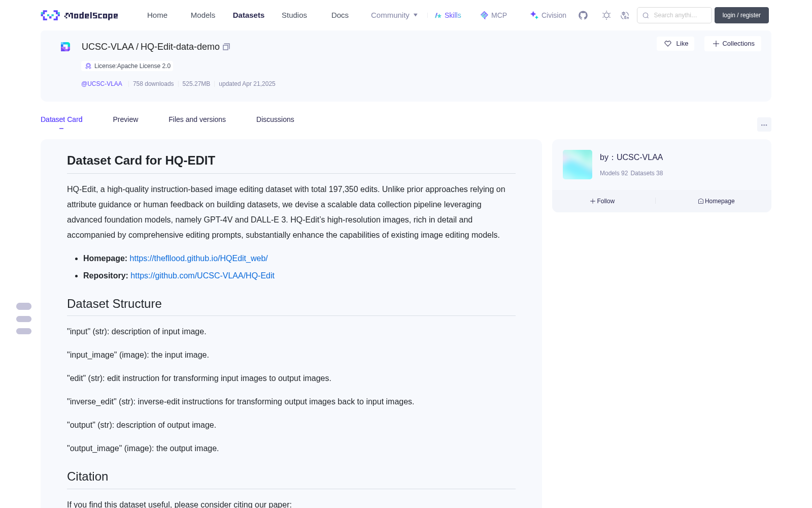Copy dataset name with the copy icon
812x508 pixels.
click(x=226, y=47)
